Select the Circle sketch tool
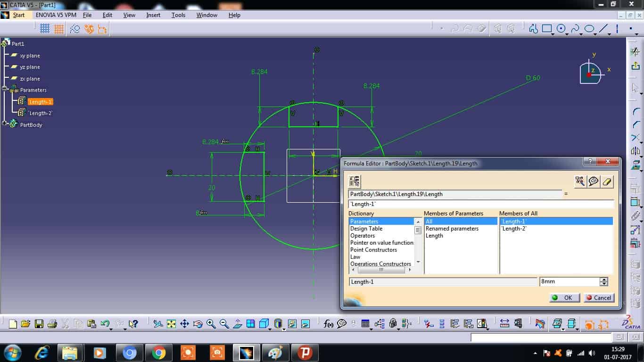The height and width of the screenshot is (362, 644). (561, 29)
